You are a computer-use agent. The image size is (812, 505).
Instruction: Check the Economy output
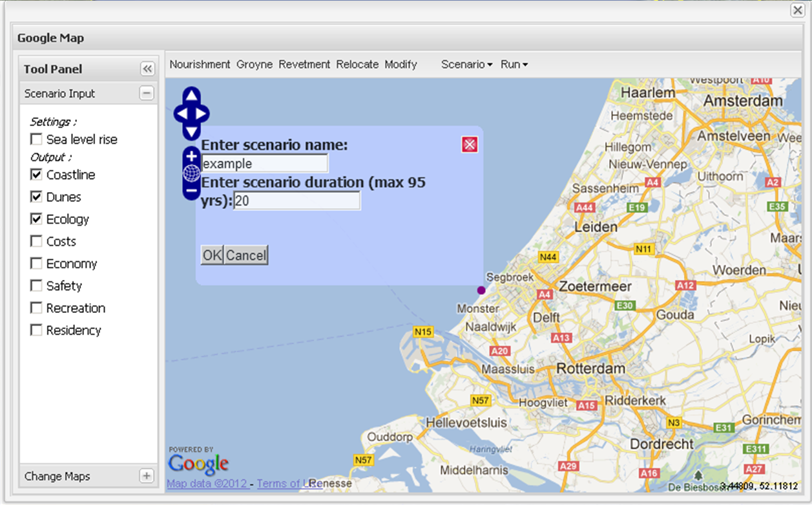tap(36, 264)
